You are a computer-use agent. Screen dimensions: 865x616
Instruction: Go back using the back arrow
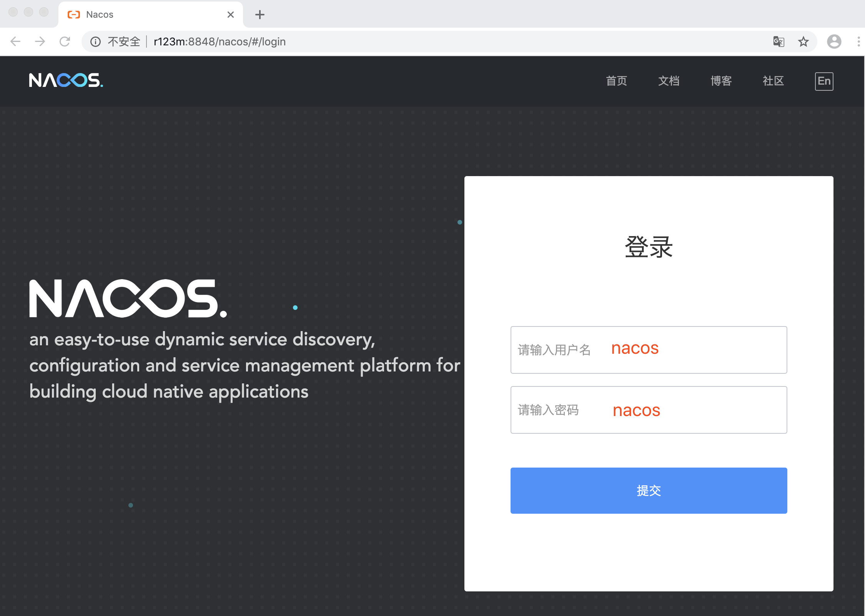(x=15, y=41)
